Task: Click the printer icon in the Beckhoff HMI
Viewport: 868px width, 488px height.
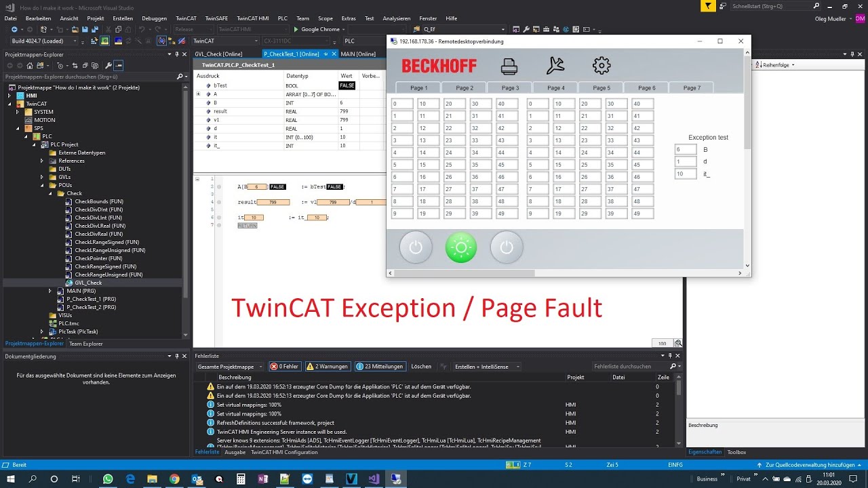Action: [x=509, y=66]
